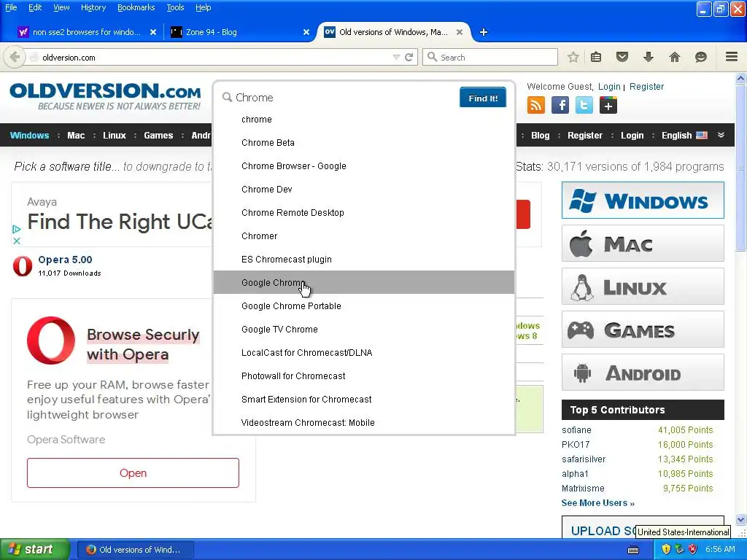This screenshot has height=560, width=747.
Task: Click the Mac link in navigation bar
Action: 76,135
